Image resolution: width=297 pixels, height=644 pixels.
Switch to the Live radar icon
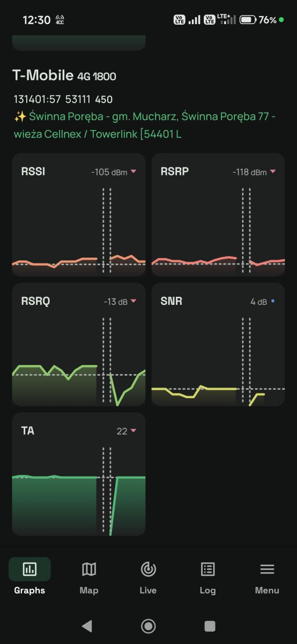148,569
